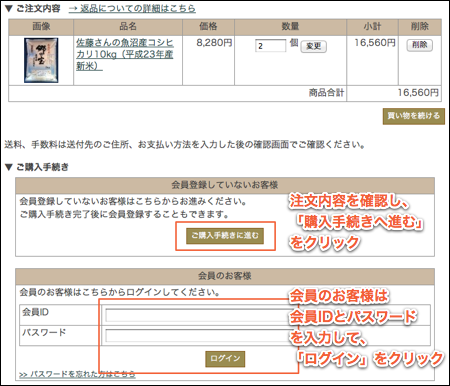Open the 佐藤さんの魚沼産コシヒカリ10kg product link
This screenshot has width=450, height=386.
(124, 54)
